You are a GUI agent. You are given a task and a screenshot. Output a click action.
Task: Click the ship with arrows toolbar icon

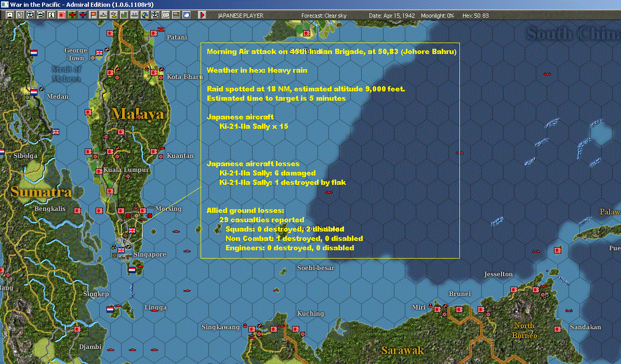[x=134, y=15]
